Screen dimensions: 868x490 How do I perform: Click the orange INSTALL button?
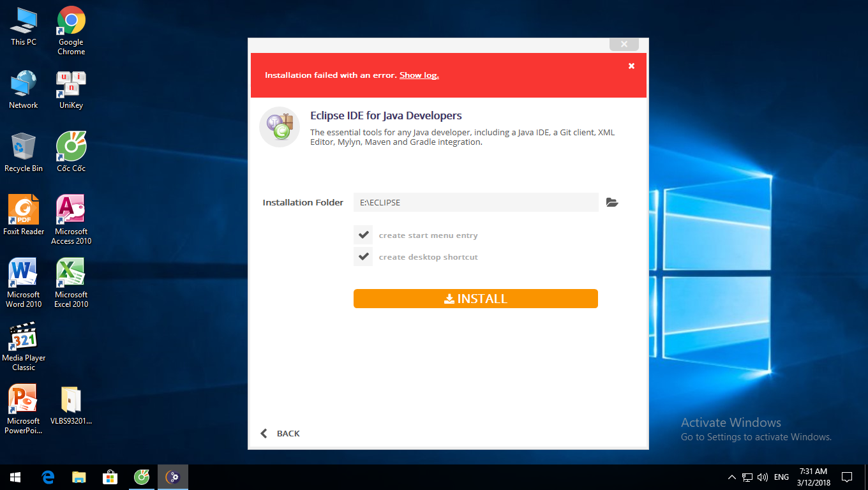pyautogui.click(x=475, y=299)
